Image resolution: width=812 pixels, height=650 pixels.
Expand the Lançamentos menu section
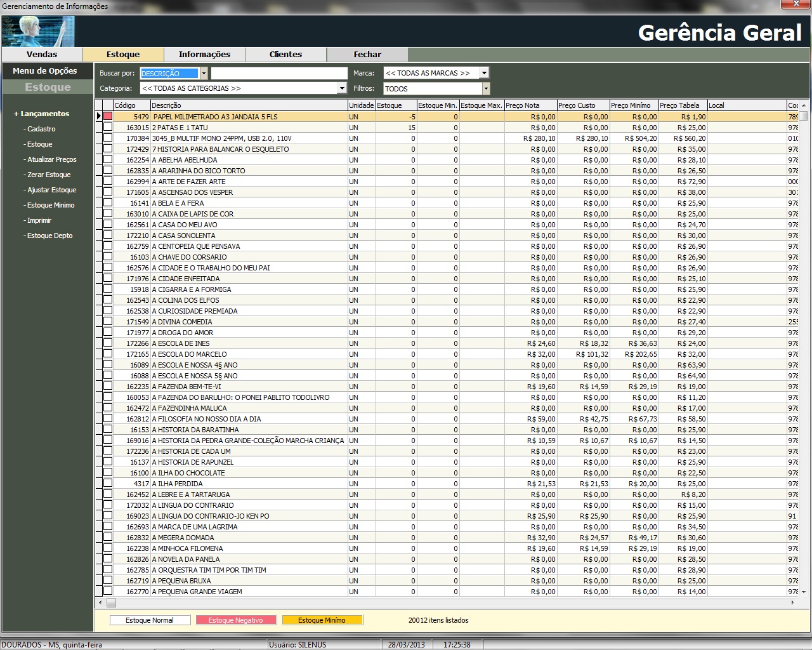click(42, 114)
